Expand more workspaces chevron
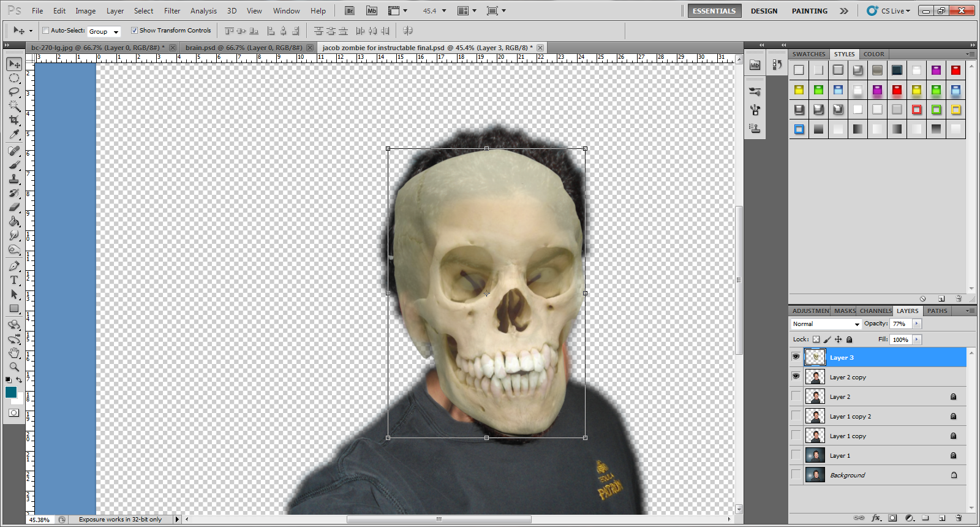Image resolution: width=980 pixels, height=527 pixels. 844,11
